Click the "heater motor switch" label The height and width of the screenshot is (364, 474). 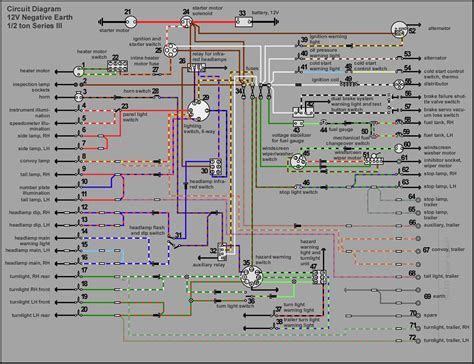tap(92, 54)
